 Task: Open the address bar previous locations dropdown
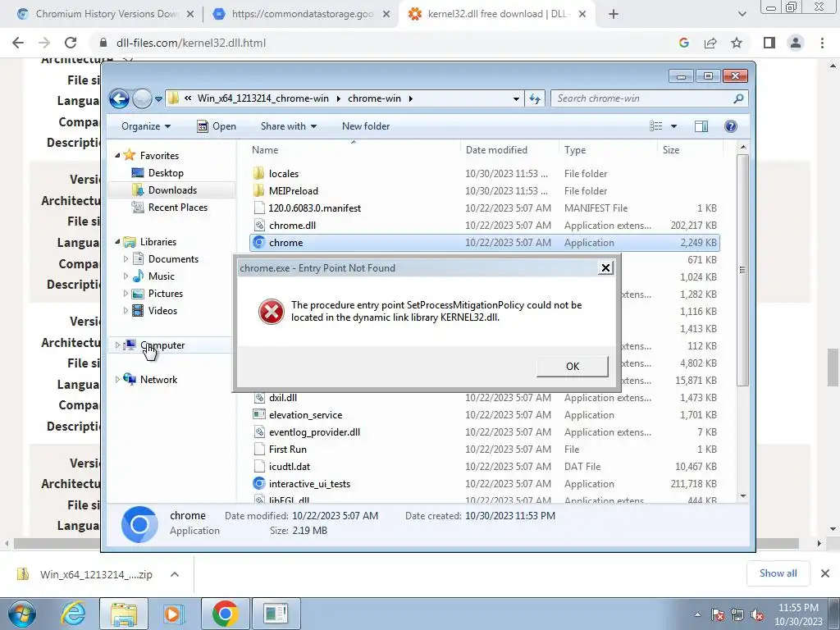[516, 98]
